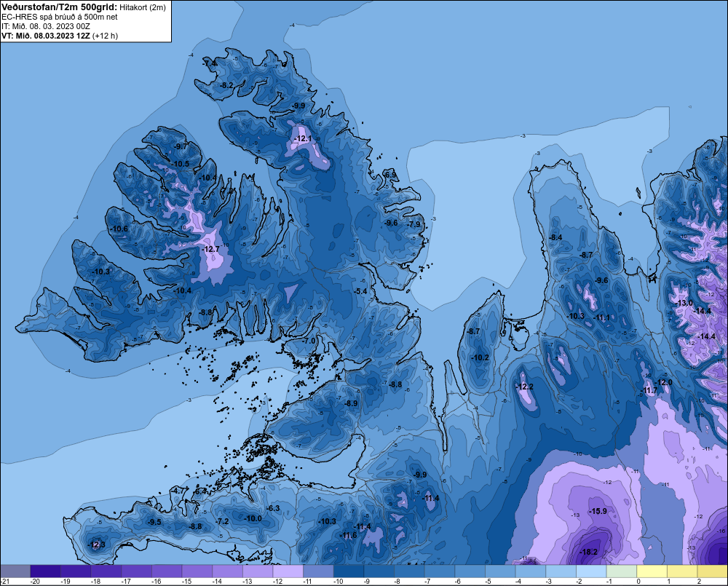
Task: Click the -10.2 temperature value
Action: click(480, 357)
